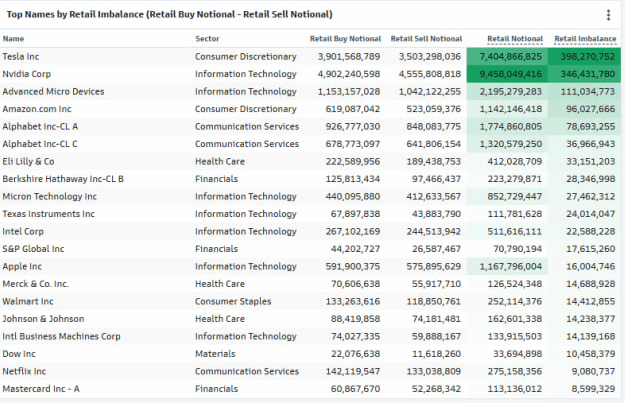The image size is (625, 403).
Task: Select Advanced Micro Devices name cell
Action: coord(53,91)
